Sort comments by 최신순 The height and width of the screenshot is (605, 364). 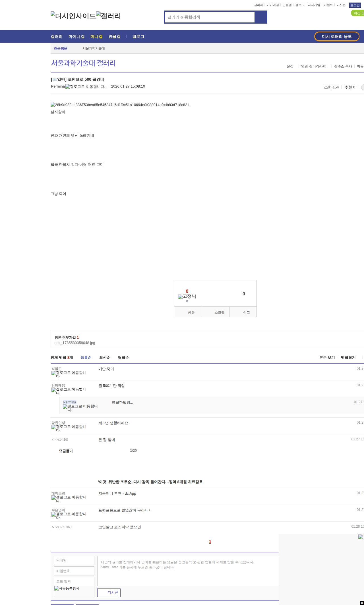point(105,358)
